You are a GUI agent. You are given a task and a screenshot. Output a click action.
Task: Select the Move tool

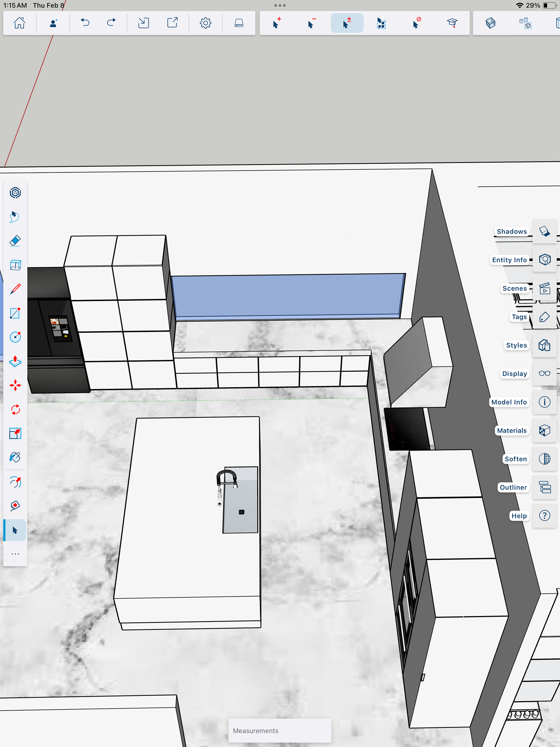tap(15, 385)
